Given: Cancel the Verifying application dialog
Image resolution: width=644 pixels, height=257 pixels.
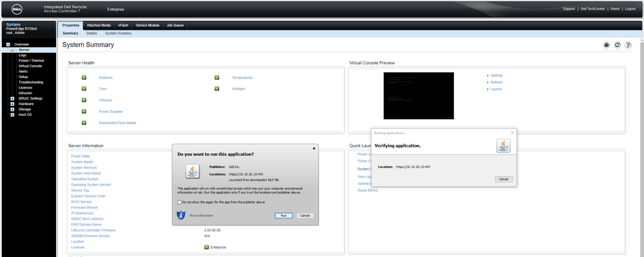Looking at the screenshot, I should tap(504, 179).
